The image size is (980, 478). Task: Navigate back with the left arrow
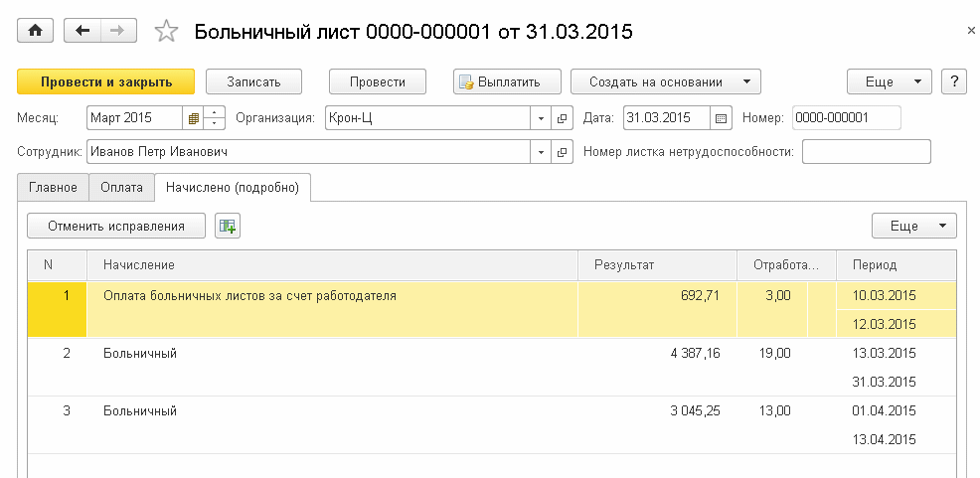click(x=82, y=31)
